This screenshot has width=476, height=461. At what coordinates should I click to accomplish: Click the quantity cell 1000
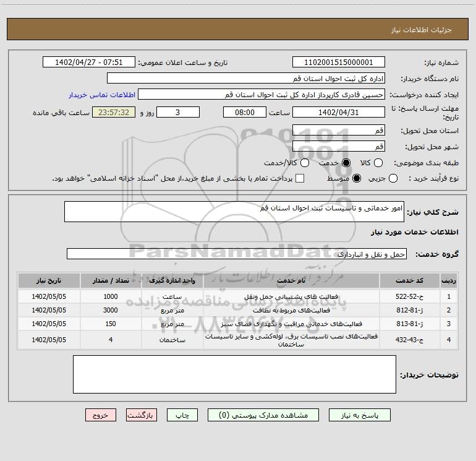click(x=111, y=296)
